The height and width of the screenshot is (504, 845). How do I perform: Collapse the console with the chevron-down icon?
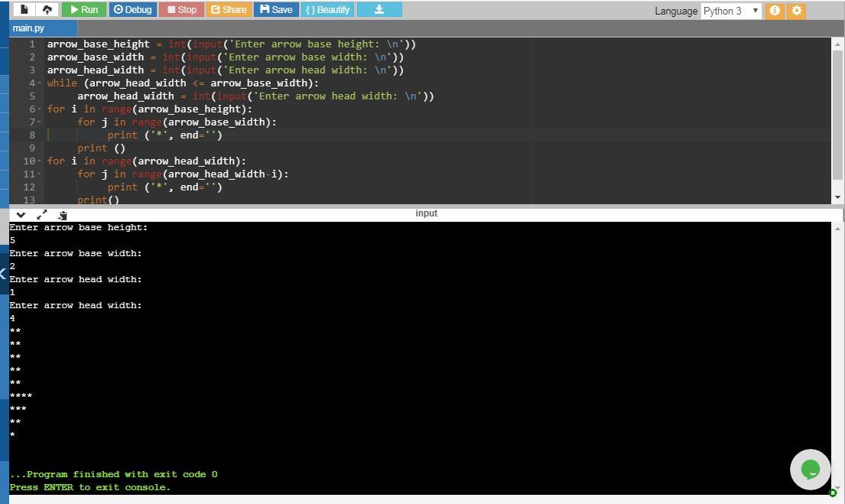pos(21,215)
